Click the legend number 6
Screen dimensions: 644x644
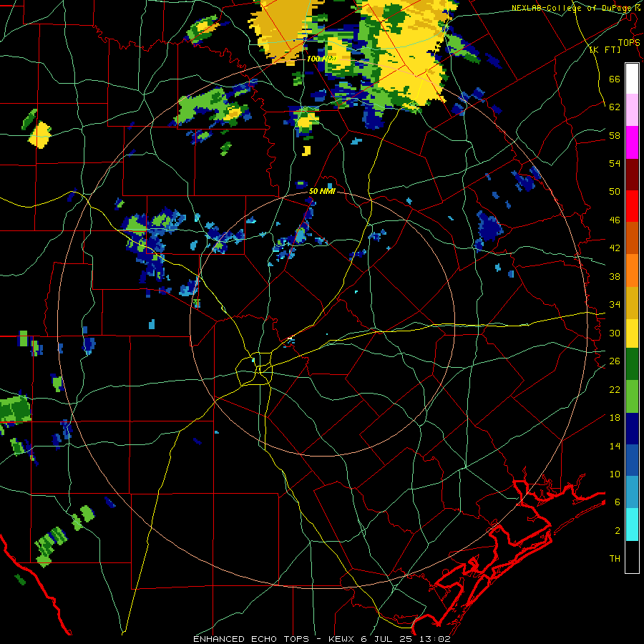tap(618, 502)
